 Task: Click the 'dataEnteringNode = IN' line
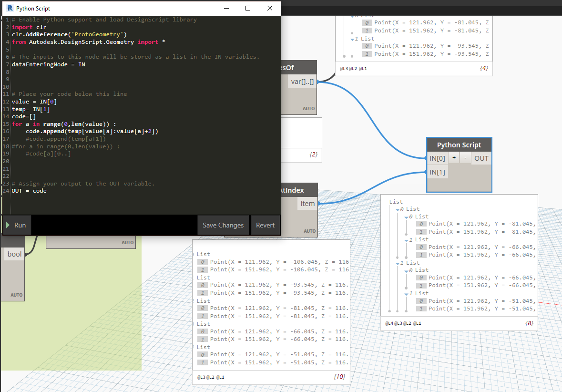[49, 64]
